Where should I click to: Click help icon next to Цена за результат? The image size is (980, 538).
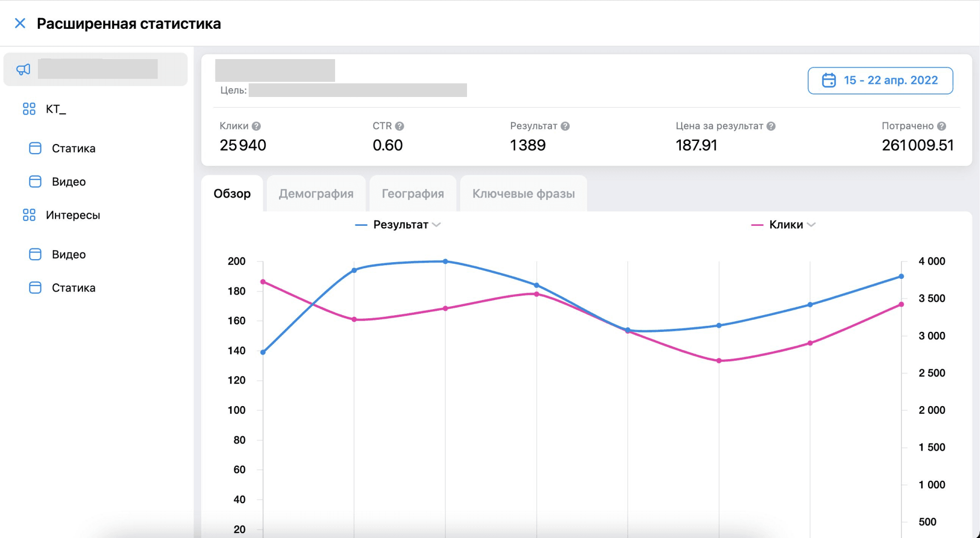(771, 126)
